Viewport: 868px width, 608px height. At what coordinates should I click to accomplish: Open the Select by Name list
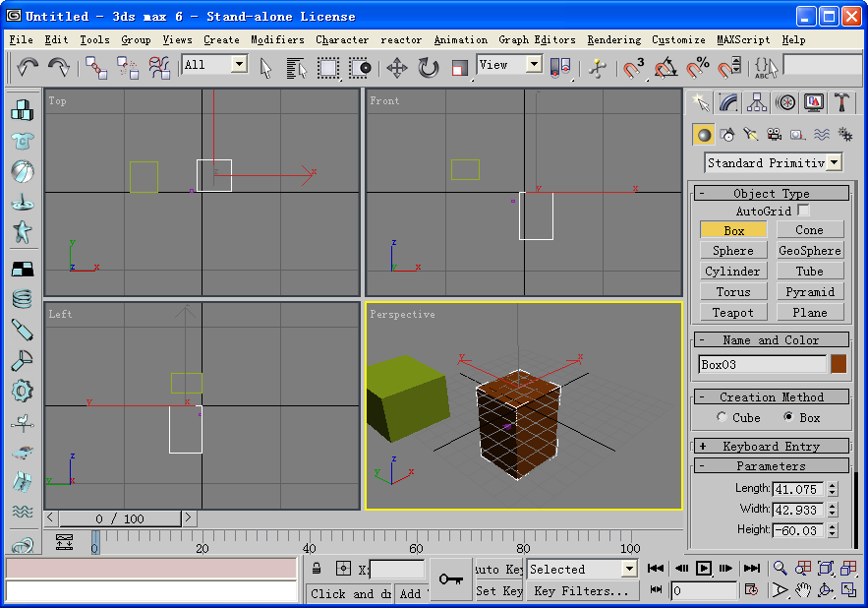[x=297, y=68]
